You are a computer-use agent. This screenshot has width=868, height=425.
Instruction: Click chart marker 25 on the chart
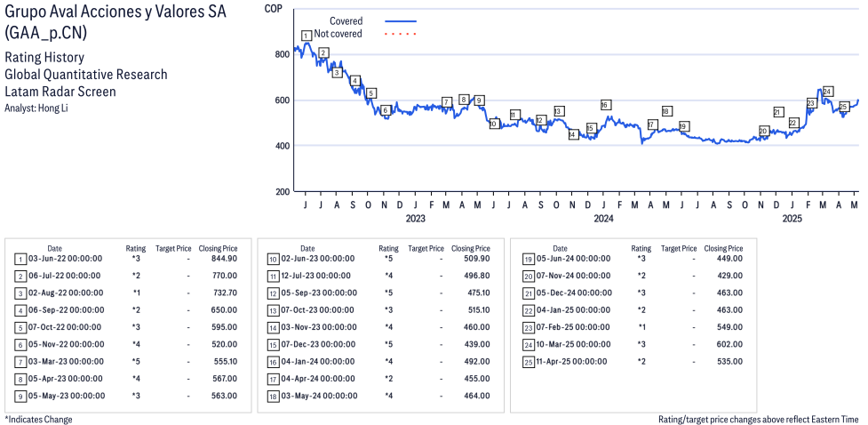tap(844, 107)
